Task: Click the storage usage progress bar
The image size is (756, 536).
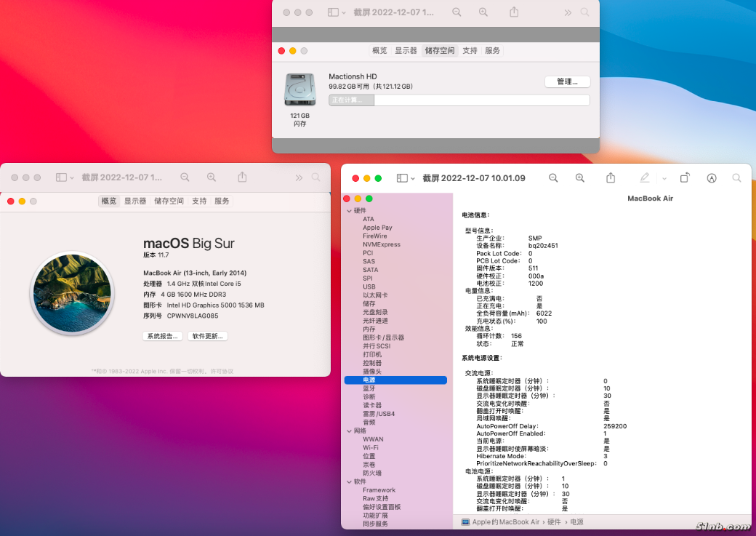Action: pyautogui.click(x=459, y=100)
